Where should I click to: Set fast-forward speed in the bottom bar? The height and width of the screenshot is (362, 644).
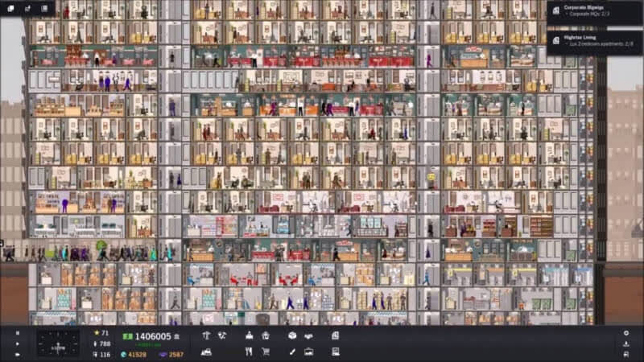pyautogui.click(x=17, y=355)
